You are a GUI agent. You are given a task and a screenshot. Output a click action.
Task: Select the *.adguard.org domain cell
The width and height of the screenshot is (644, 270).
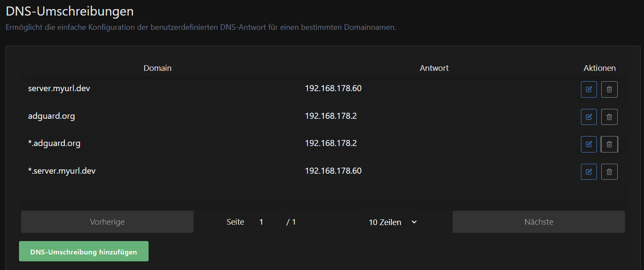pyautogui.click(x=54, y=143)
